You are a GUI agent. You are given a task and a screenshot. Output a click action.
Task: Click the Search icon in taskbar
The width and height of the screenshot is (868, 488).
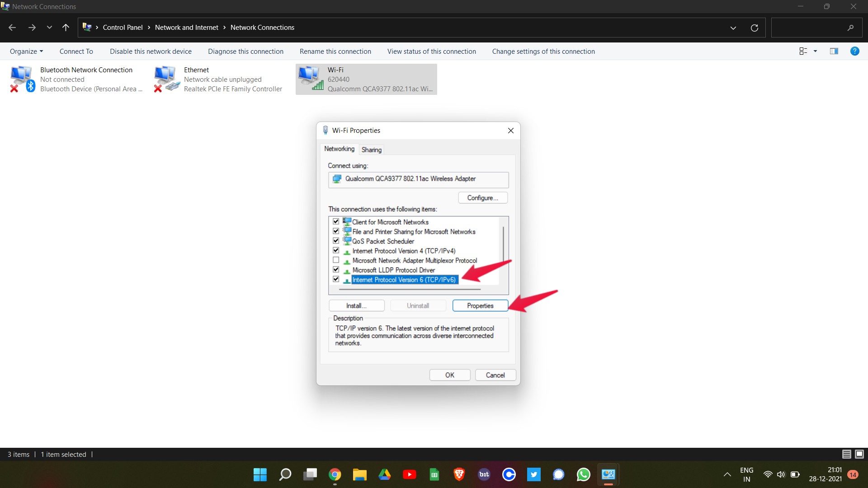[x=285, y=474]
